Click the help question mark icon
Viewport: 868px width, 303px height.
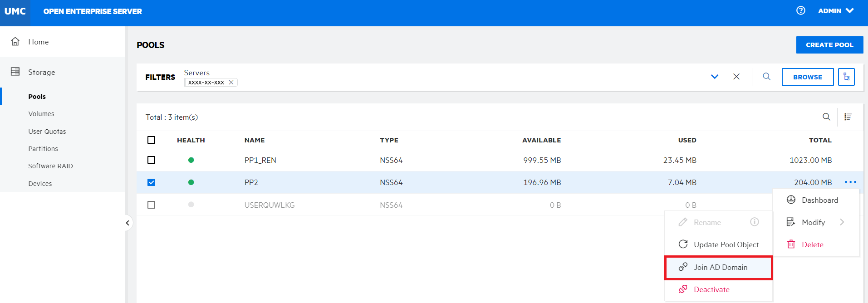(x=800, y=10)
